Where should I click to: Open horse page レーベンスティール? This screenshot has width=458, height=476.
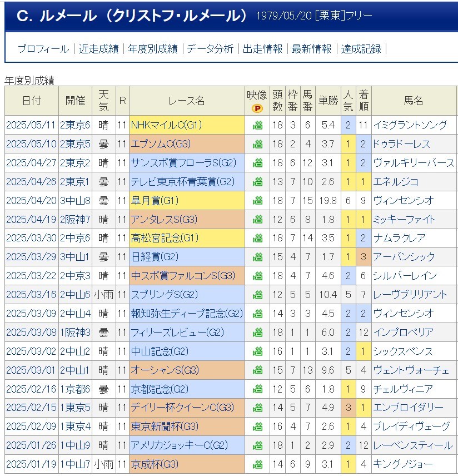point(413,445)
